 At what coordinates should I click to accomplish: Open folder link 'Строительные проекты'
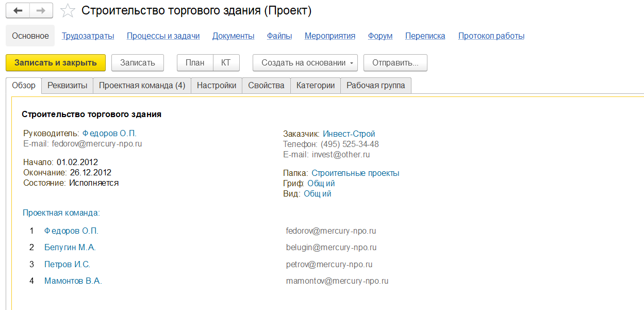(355, 173)
